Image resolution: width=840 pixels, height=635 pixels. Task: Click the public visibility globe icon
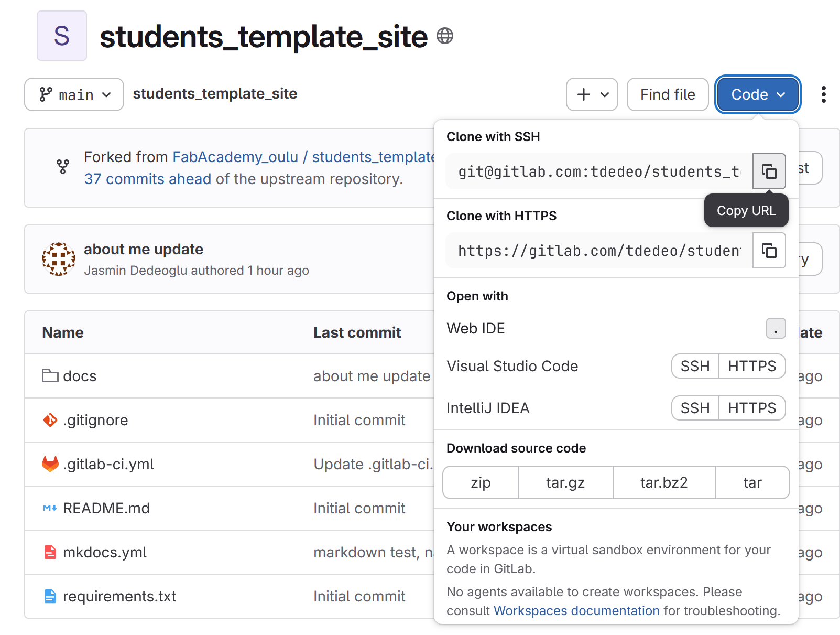coord(445,36)
